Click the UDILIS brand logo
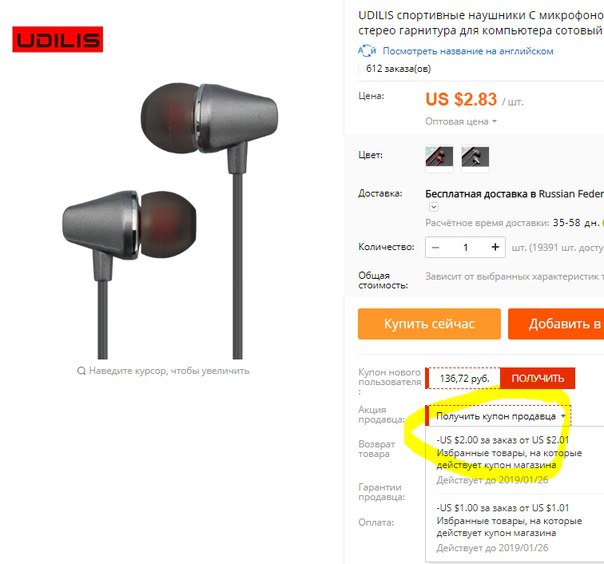The image size is (604, 564). pos(57,39)
